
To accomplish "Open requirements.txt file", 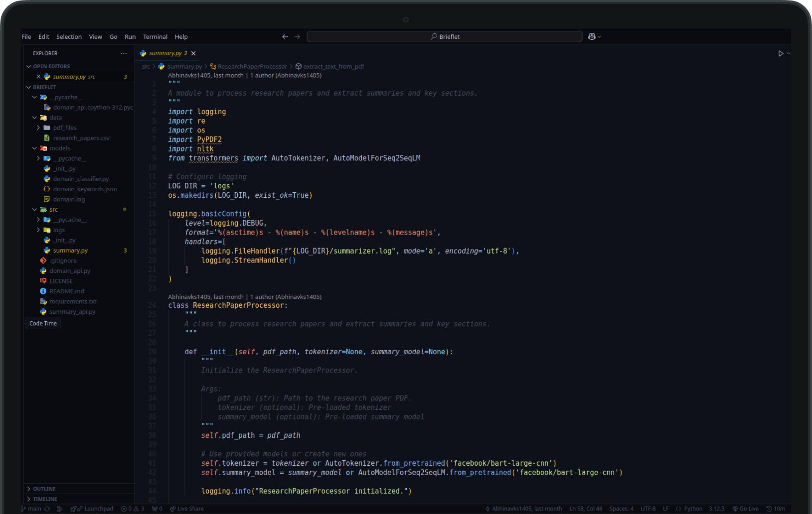I will coord(79,301).
